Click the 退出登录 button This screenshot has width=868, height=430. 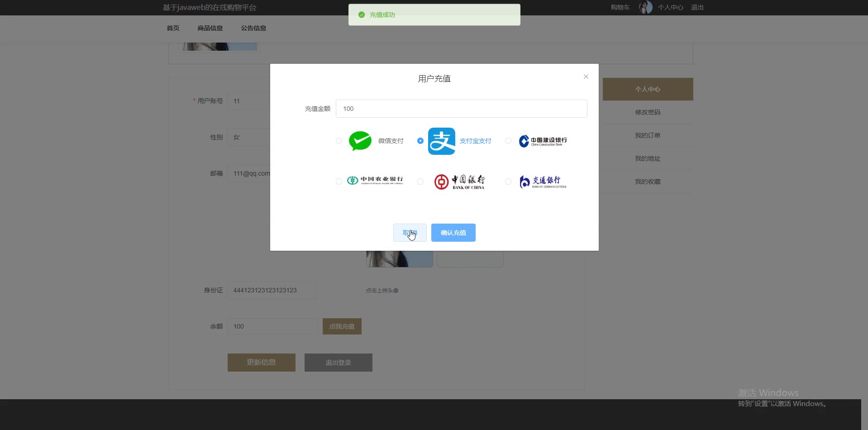(x=339, y=363)
